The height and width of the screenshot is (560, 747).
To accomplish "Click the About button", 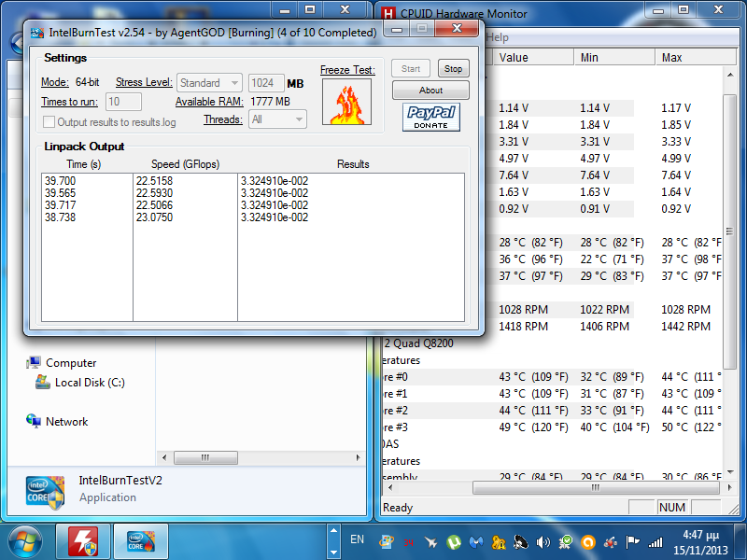I will [x=430, y=90].
